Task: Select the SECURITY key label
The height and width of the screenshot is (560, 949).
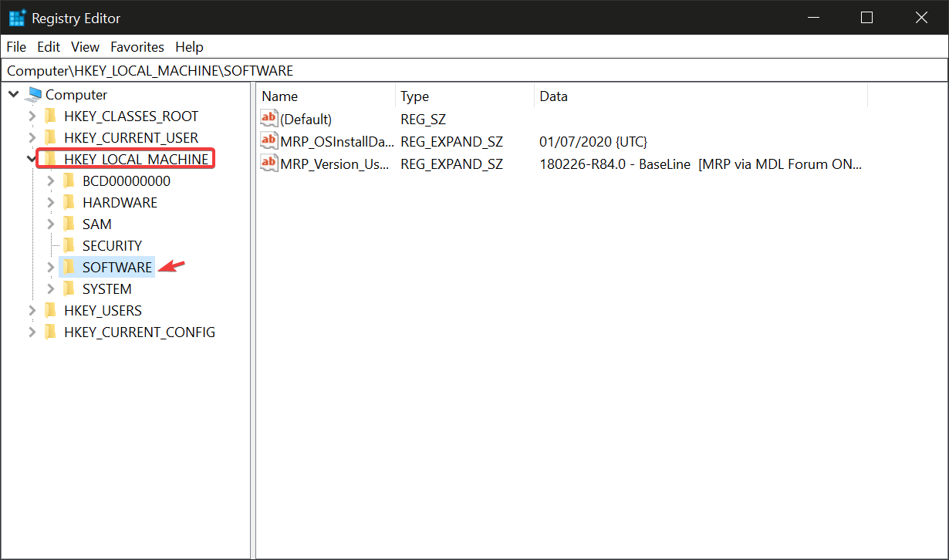Action: [x=113, y=246]
